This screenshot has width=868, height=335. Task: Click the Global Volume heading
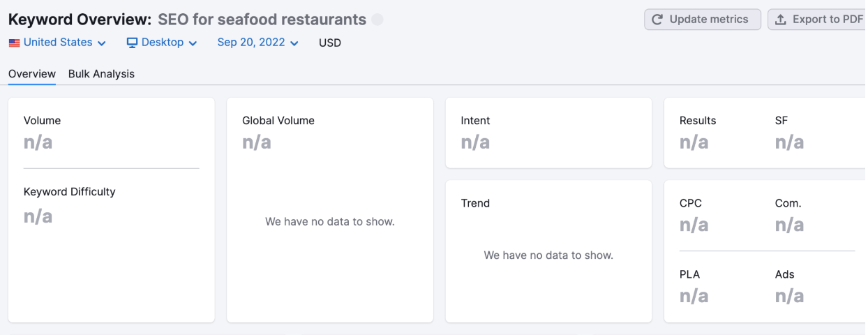(278, 121)
